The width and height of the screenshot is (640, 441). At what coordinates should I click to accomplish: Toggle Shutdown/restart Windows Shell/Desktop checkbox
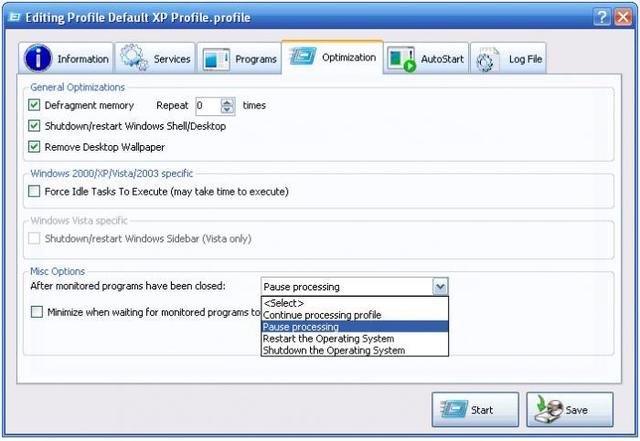pos(34,126)
